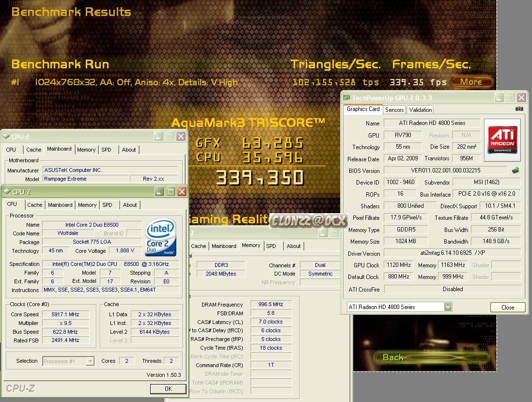
Task: Click the DRAM Frequency 996.5 MHz value
Action: pos(271,304)
